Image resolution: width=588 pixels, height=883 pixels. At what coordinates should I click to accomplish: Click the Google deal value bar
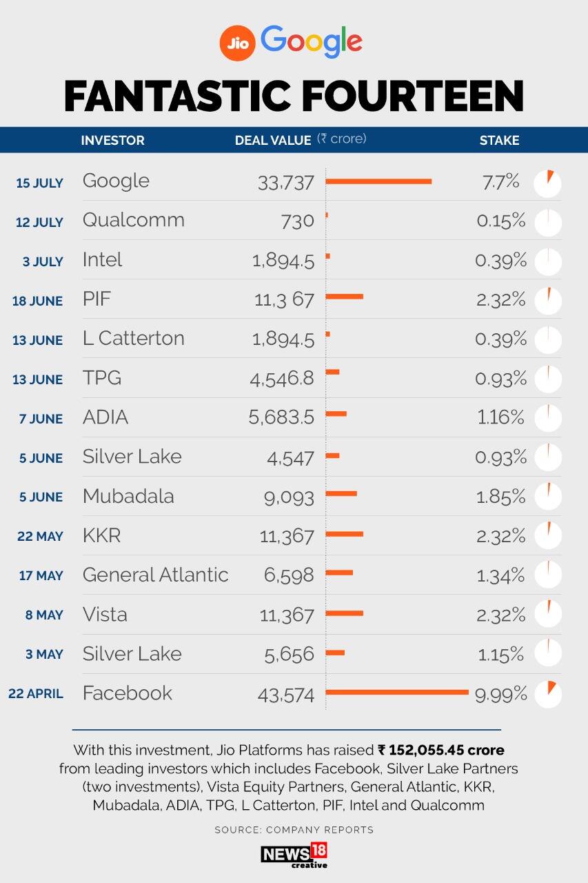(378, 181)
